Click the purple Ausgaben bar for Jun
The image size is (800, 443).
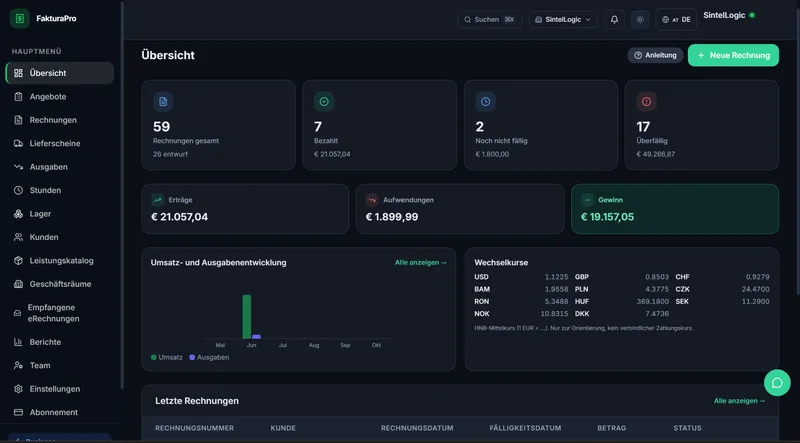pos(256,337)
